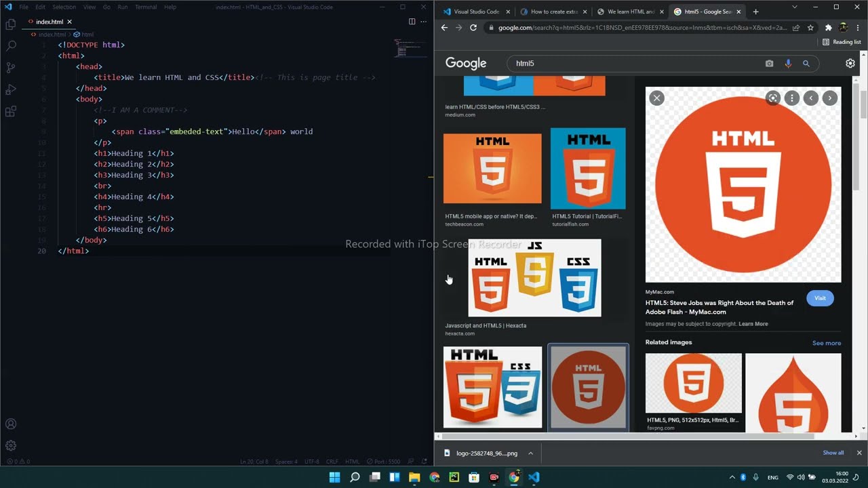Open the editor More Actions ellipsis in VS Code
This screenshot has height=488, width=868.
(425, 22)
